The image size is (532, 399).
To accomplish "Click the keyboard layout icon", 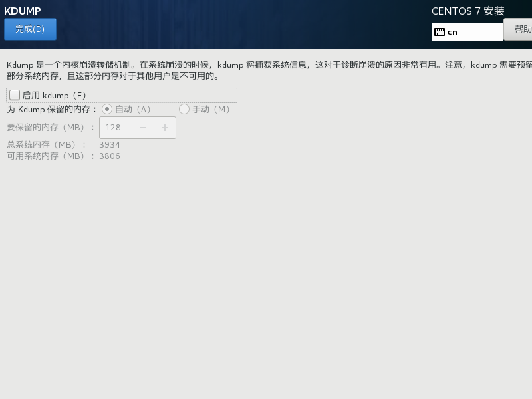I will pos(440,31).
